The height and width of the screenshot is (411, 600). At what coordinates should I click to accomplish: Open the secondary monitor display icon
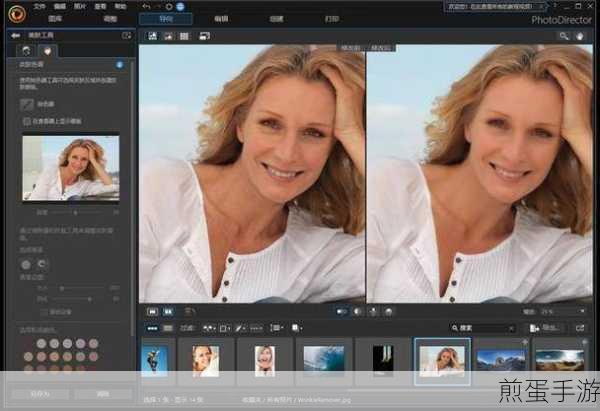click(x=205, y=36)
